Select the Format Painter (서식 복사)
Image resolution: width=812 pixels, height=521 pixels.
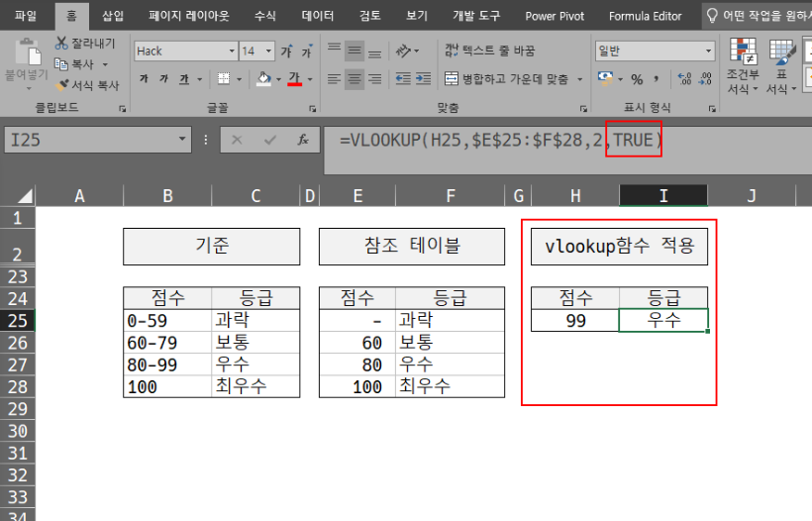pyautogui.click(x=87, y=85)
